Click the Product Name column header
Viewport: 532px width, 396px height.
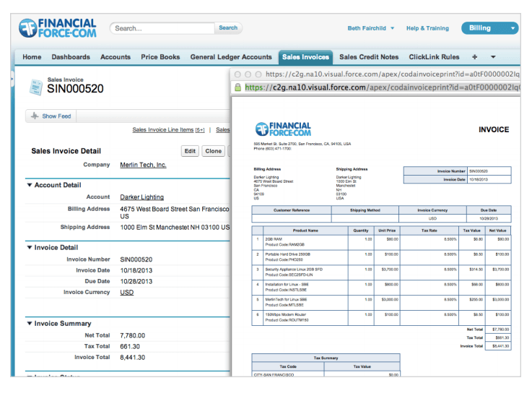[305, 231]
